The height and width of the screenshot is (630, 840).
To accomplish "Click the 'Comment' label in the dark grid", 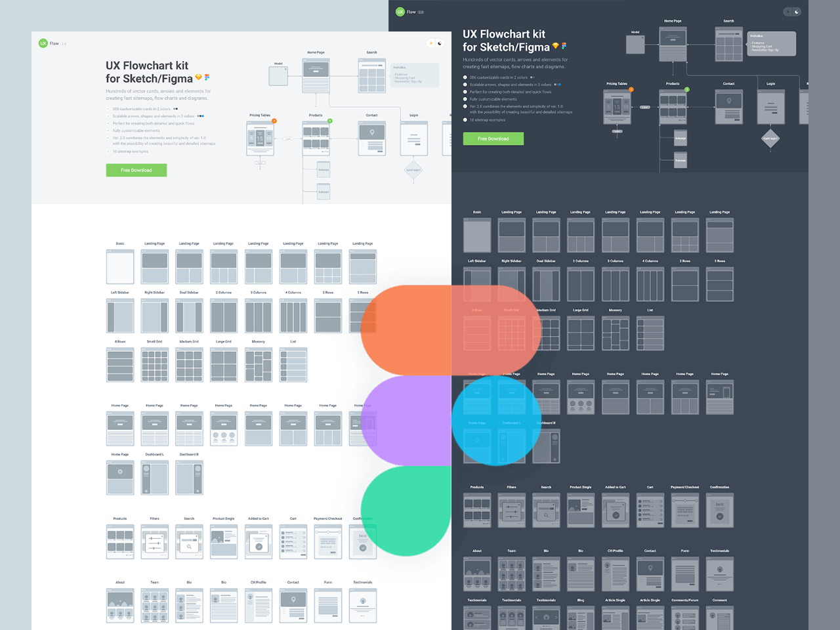I will (x=720, y=600).
